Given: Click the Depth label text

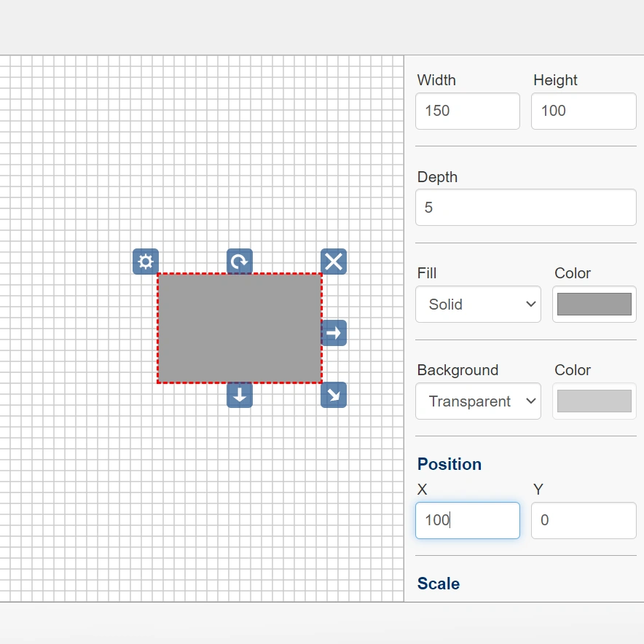Looking at the screenshot, I should pos(437,177).
